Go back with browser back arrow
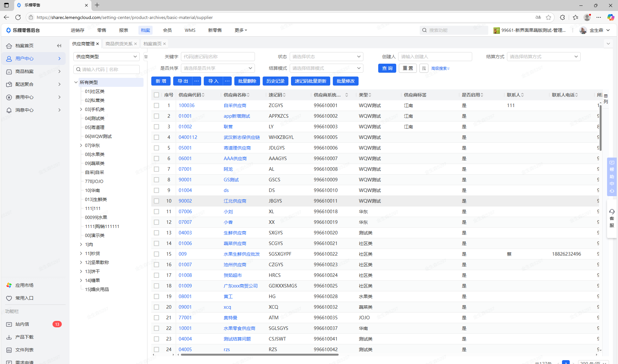618x364 pixels. 6,17
